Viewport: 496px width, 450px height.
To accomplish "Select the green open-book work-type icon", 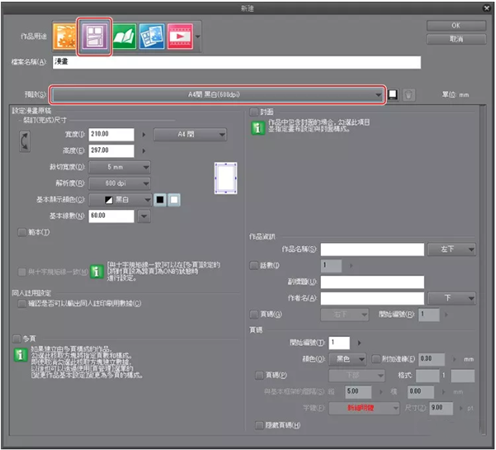I will [x=124, y=37].
